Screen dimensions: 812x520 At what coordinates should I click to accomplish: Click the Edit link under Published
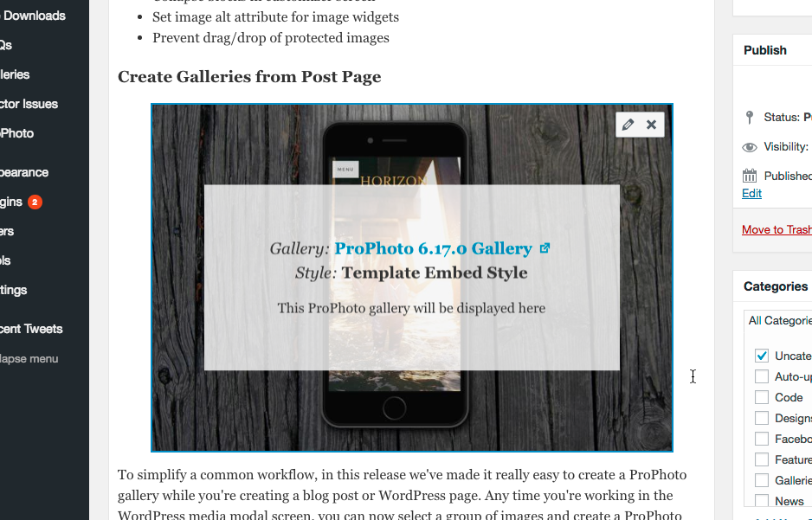751,194
